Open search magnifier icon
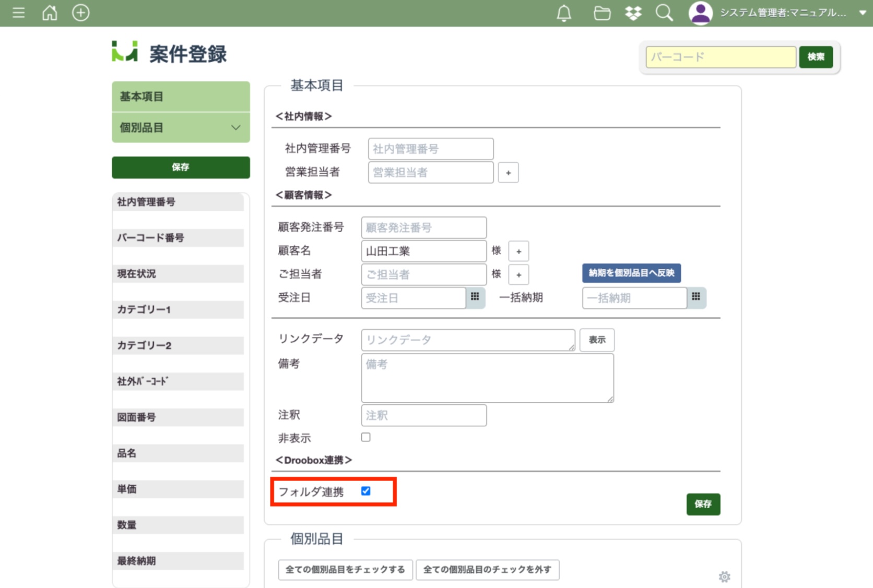The width and height of the screenshot is (873, 588). (664, 13)
